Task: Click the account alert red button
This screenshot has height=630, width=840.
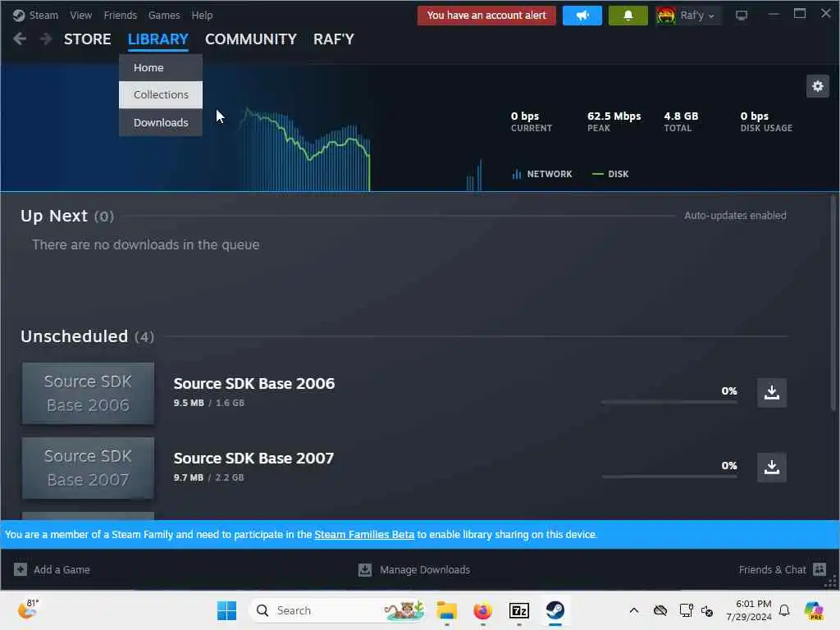Action: 486,16
